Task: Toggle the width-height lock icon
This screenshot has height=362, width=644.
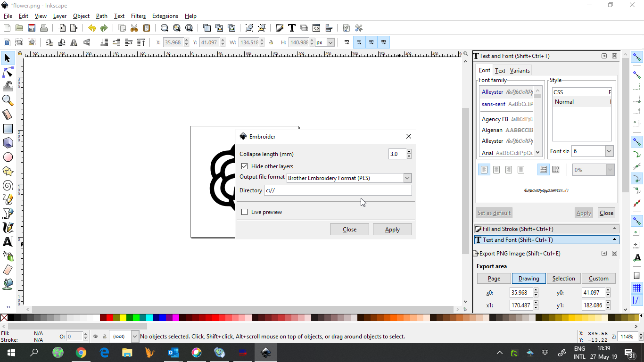Action: point(271,42)
